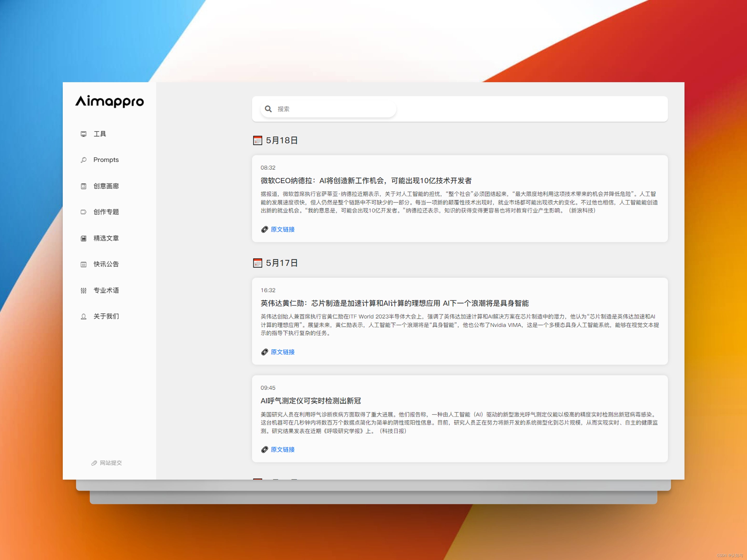Click the Aimappro logo
Image resolution: width=747 pixels, height=560 pixels.
click(109, 101)
